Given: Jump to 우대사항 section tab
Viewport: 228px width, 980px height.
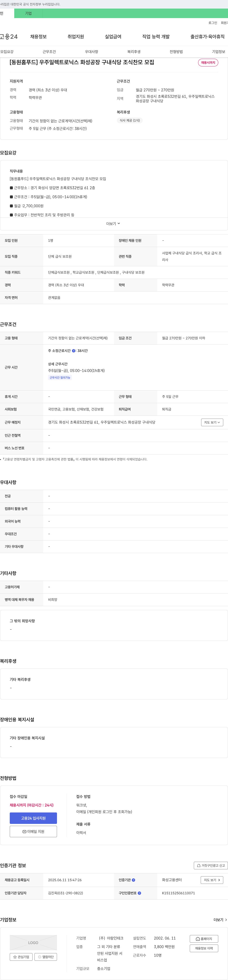Looking at the screenshot, I should tap(91, 52).
